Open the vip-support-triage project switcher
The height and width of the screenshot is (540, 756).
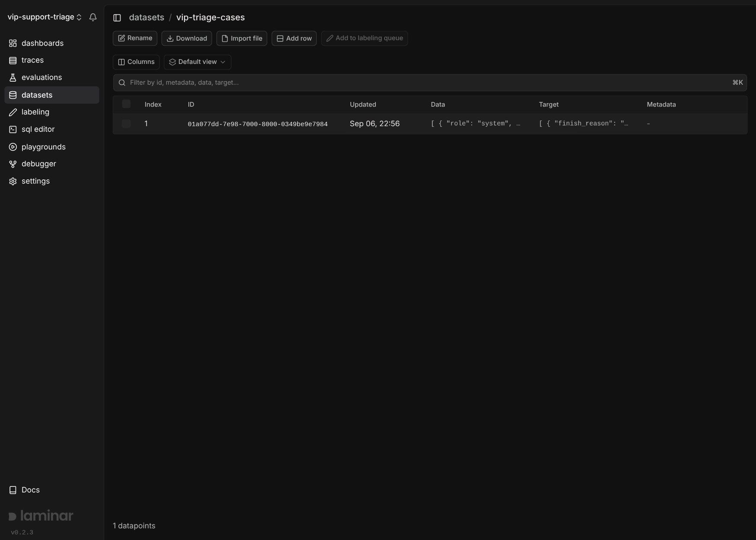coord(44,17)
